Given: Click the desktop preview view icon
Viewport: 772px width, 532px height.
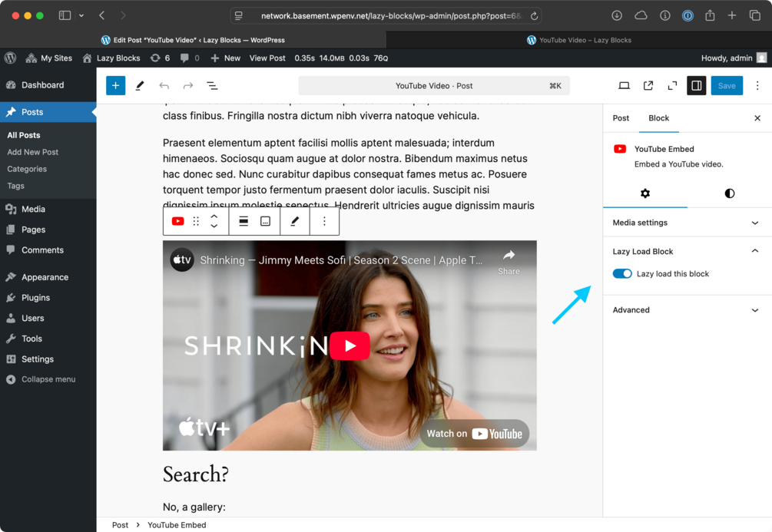Looking at the screenshot, I should [624, 86].
